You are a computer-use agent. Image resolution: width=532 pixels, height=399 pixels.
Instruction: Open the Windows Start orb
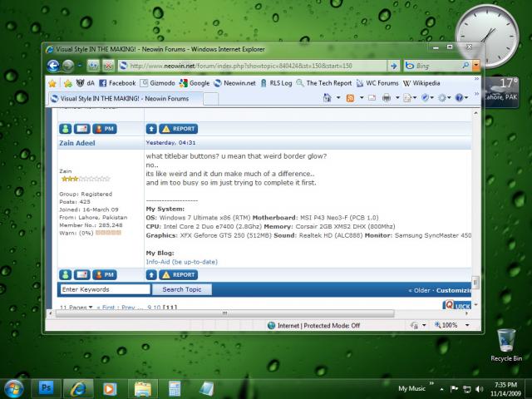point(13,388)
